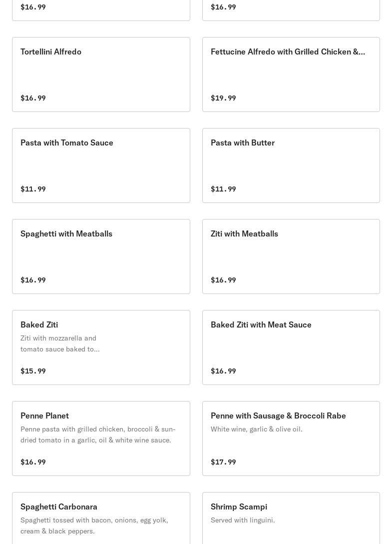This screenshot has width=392, height=544.
Task: Select the Shrimp Scampi dish
Action: click(x=239, y=507)
